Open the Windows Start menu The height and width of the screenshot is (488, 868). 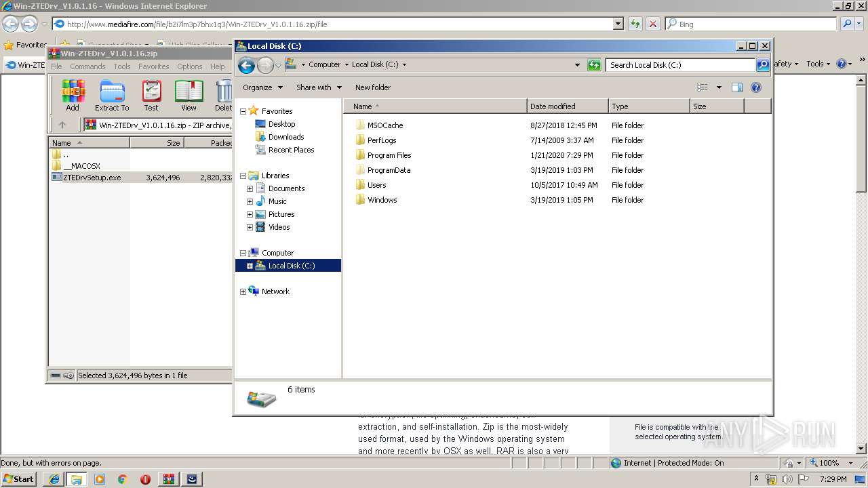click(18, 479)
